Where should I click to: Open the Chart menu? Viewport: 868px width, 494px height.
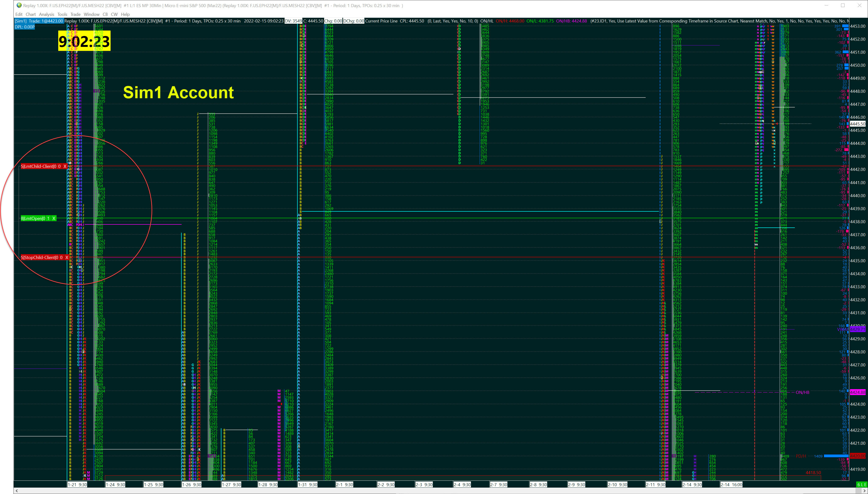coord(31,14)
